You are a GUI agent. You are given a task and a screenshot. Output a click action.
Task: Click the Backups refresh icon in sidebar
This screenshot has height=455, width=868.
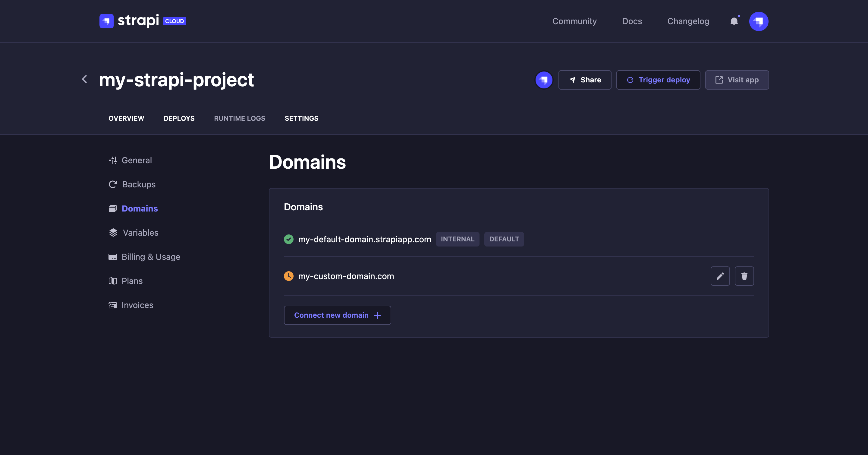coord(113,184)
